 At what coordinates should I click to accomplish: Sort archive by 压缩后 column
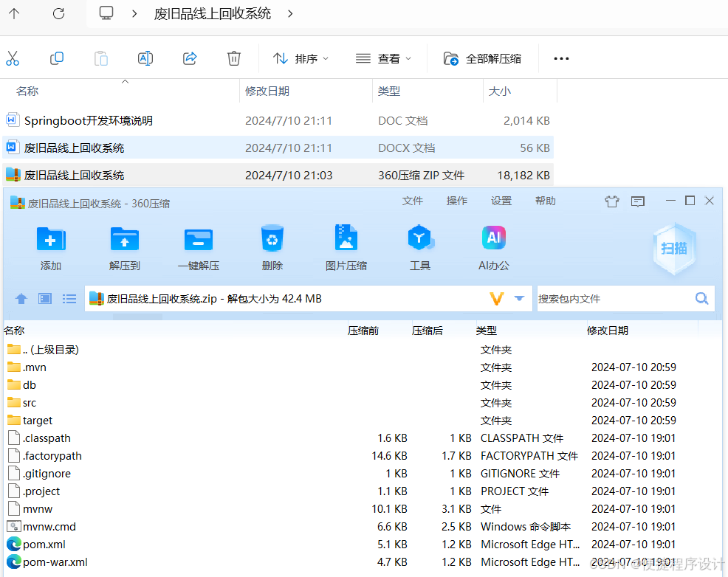pos(427,331)
